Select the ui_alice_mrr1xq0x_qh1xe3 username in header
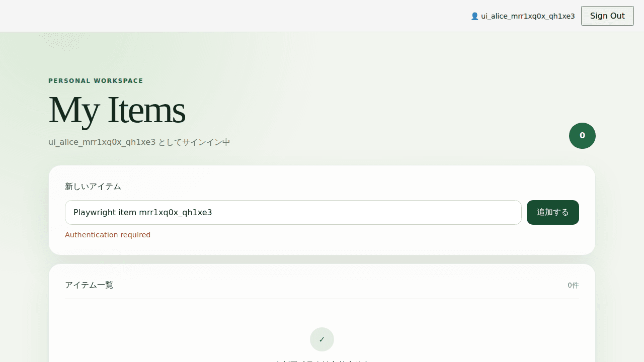The image size is (644, 362). pos(528,16)
